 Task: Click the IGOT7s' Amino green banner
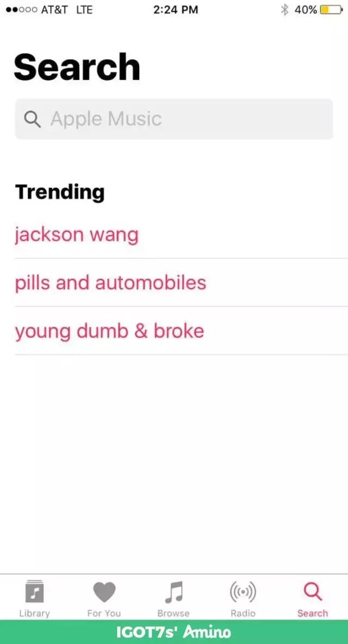174,632
